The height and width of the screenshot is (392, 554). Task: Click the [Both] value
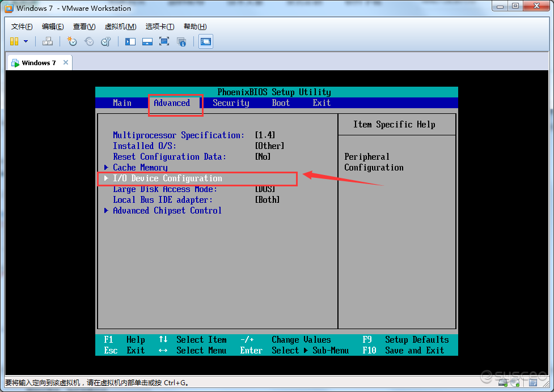point(267,200)
